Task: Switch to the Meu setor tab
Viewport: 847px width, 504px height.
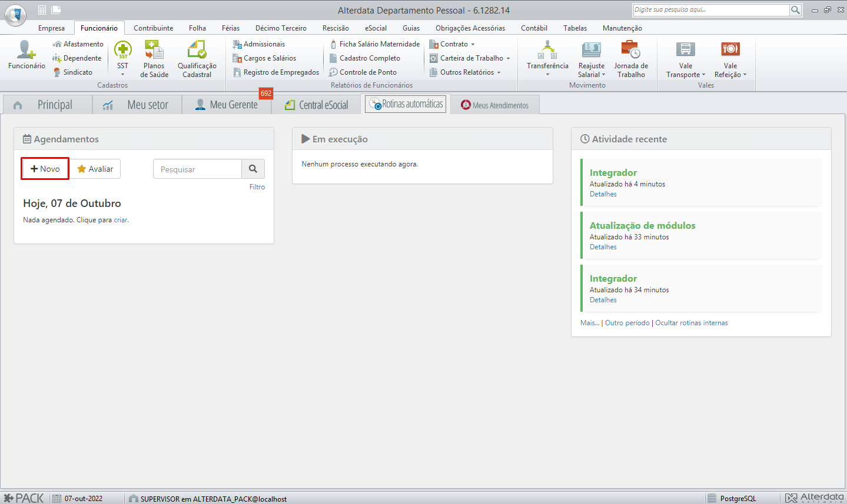Action: [137, 105]
